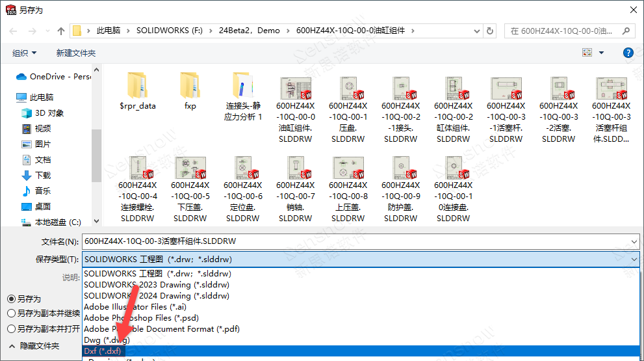Select 600HZ44X-10Q-00-7销轴 drawing file
Viewport: 644px width, 361px height.
(295, 189)
